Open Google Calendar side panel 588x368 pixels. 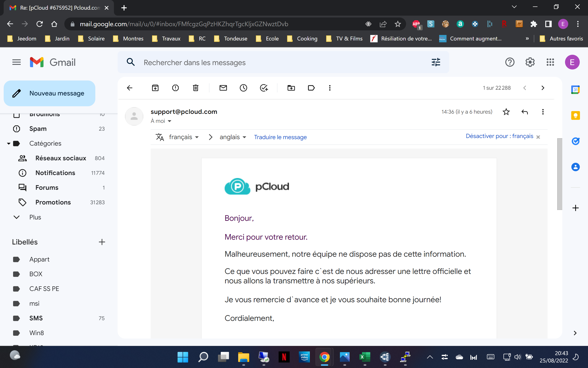click(x=575, y=90)
